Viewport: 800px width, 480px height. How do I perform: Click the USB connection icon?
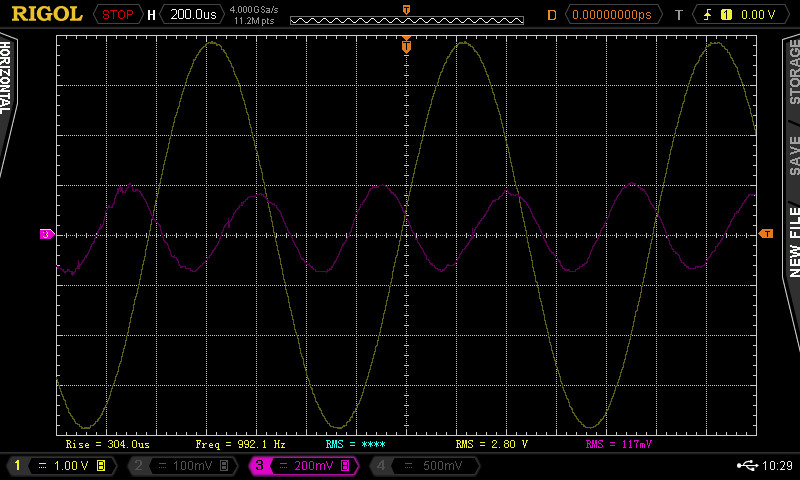tap(747, 465)
